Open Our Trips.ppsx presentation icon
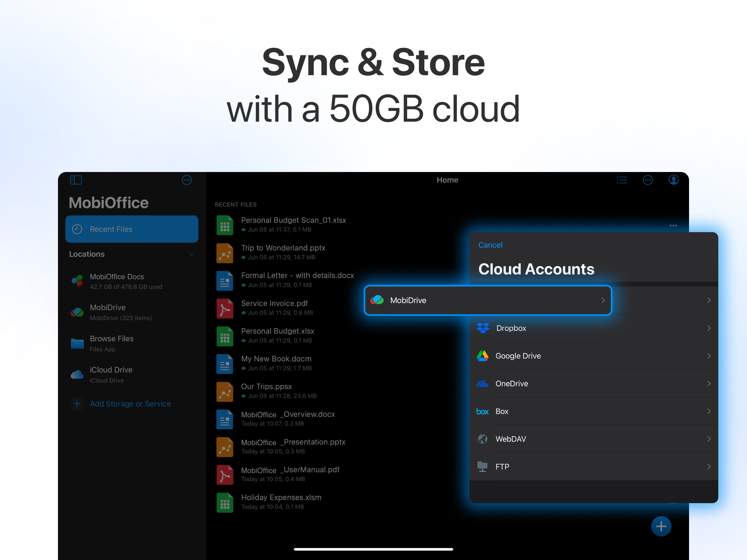The width and height of the screenshot is (747, 560). point(225,392)
